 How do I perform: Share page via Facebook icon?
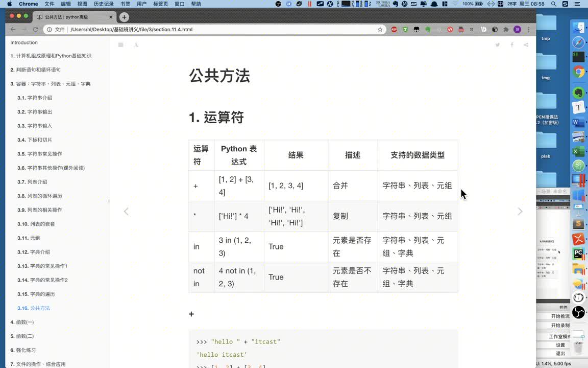coord(512,44)
